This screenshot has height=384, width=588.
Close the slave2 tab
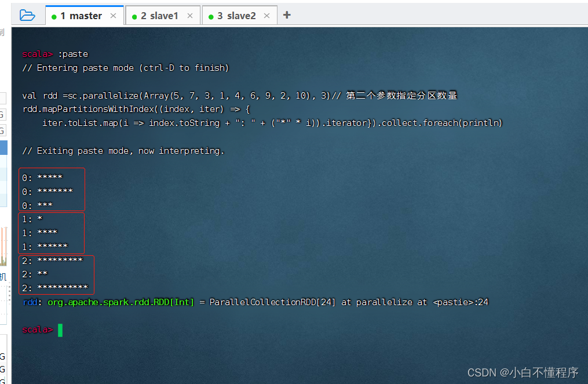click(x=266, y=16)
